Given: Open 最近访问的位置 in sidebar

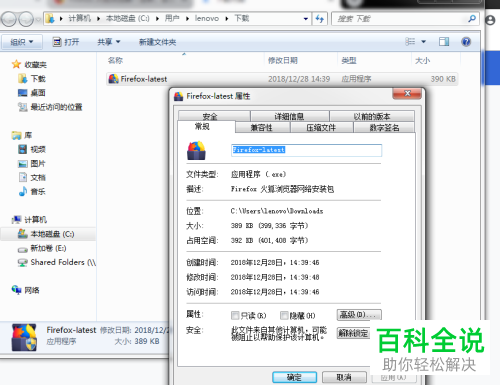Looking at the screenshot, I should point(50,107).
